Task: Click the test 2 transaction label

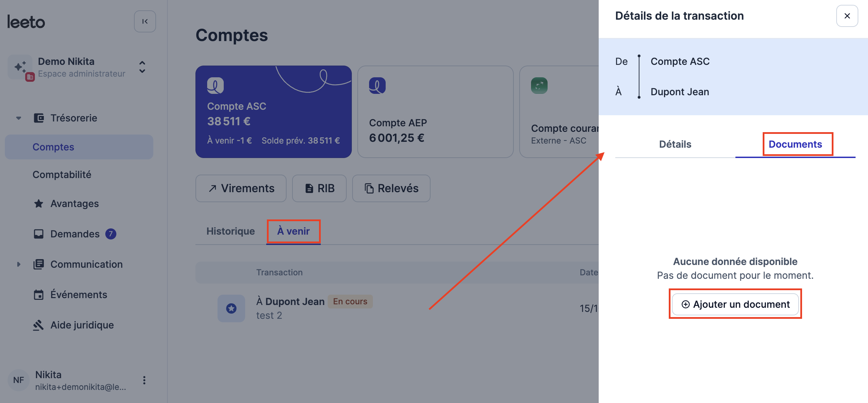Action: (x=269, y=315)
